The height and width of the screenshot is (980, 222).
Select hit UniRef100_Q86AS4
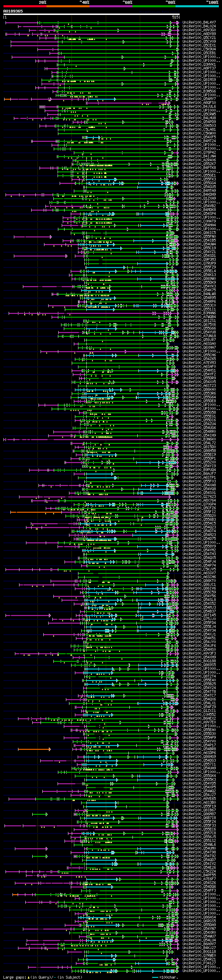click(x=199, y=917)
